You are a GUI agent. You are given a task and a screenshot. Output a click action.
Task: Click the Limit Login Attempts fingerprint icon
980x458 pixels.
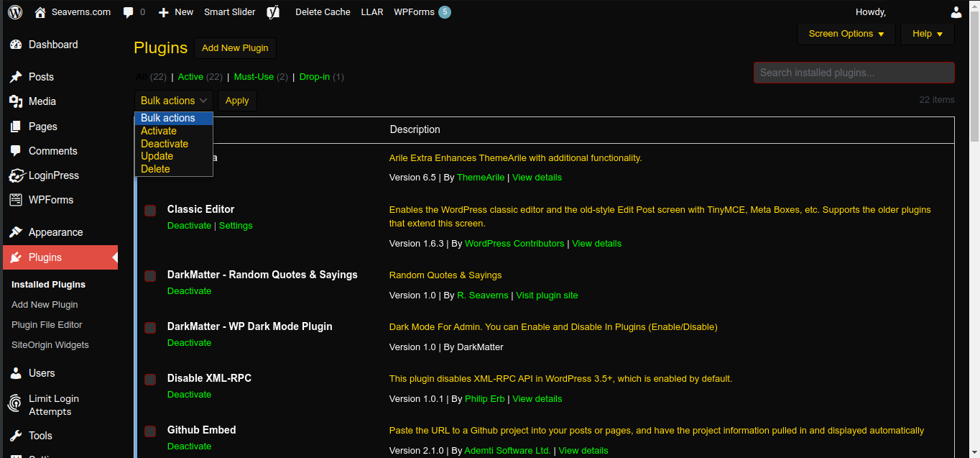pos(16,403)
